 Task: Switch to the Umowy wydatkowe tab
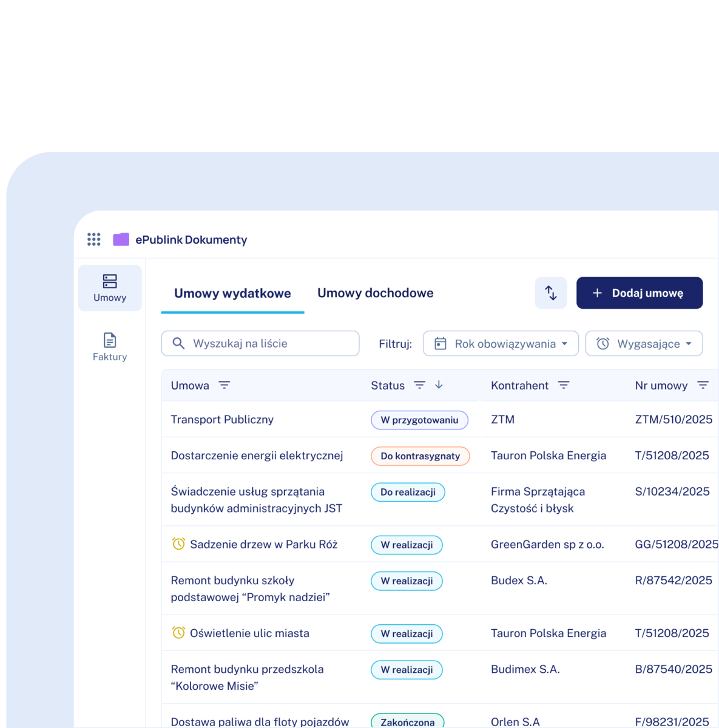click(x=232, y=294)
